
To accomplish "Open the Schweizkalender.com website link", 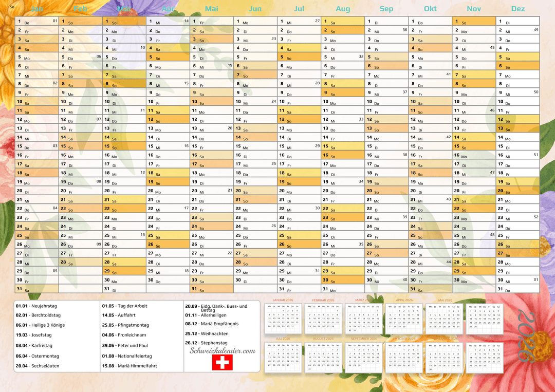I will click(223, 351).
